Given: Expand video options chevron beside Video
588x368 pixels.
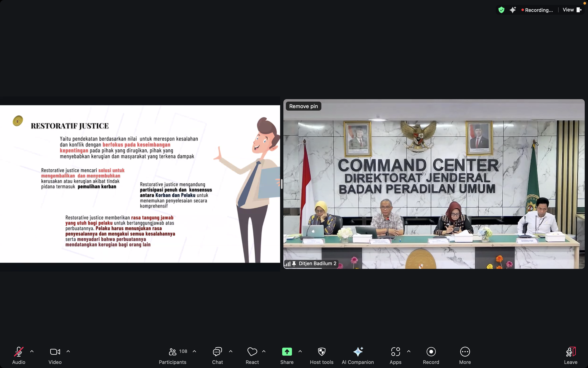Looking at the screenshot, I should [x=68, y=351].
